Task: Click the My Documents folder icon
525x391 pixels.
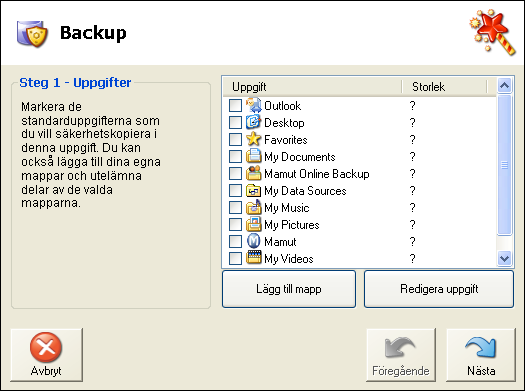Action: pos(254,156)
